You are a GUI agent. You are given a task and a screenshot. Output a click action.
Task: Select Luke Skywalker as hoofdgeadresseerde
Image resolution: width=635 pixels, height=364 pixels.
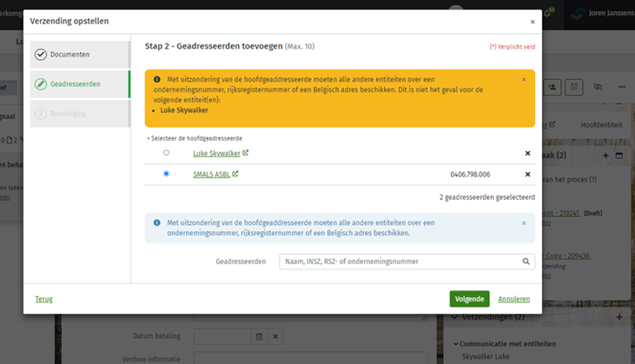coord(166,153)
